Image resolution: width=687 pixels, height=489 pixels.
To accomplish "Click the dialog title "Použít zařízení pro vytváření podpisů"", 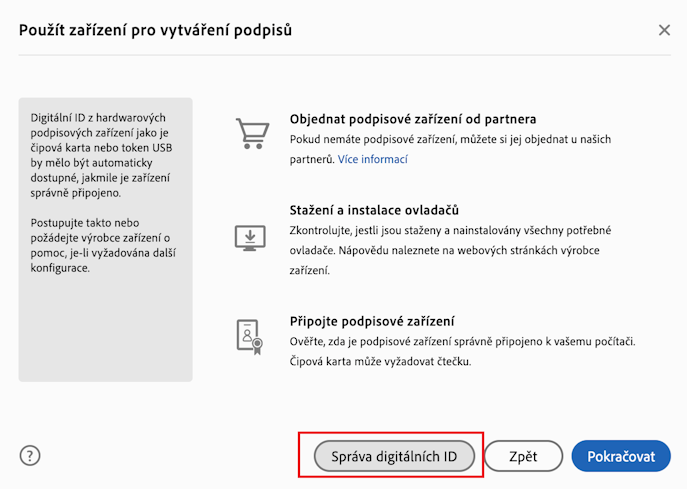I will tap(155, 30).
